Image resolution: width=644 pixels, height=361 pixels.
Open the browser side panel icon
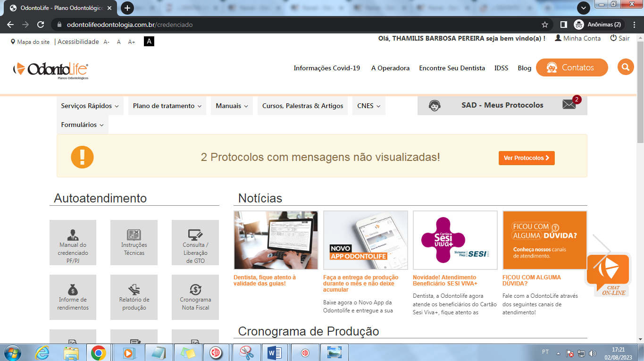(x=563, y=25)
